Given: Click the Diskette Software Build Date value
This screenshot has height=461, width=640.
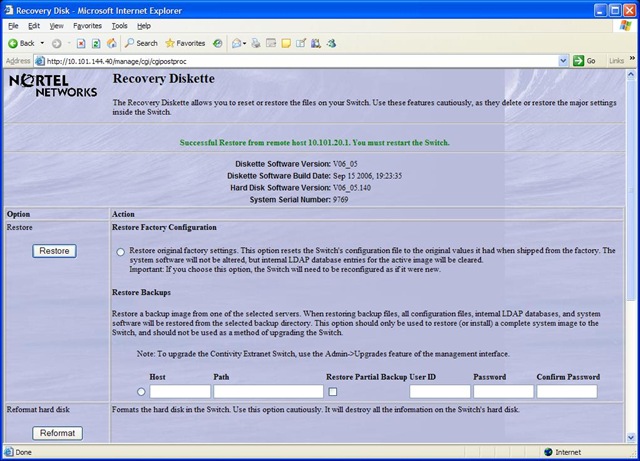Looking at the screenshot, I should click(367, 176).
